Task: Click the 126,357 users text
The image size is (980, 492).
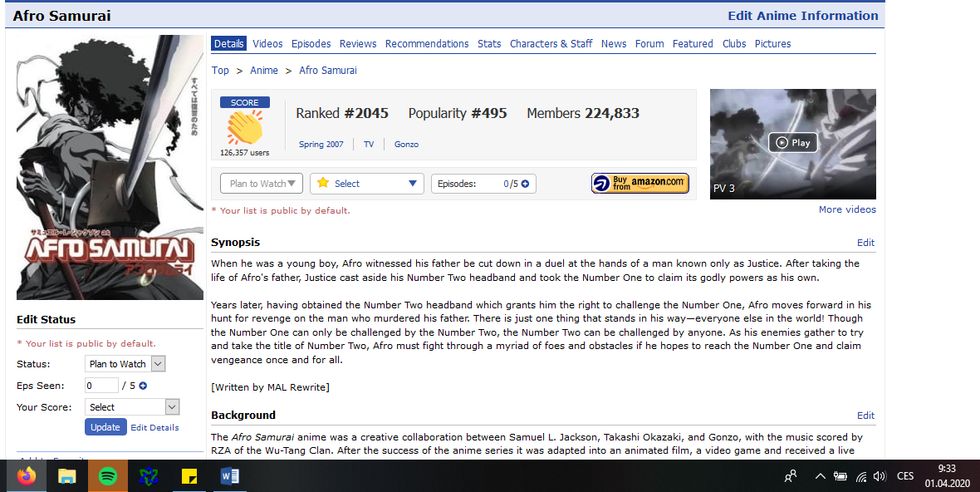Action: click(x=244, y=153)
